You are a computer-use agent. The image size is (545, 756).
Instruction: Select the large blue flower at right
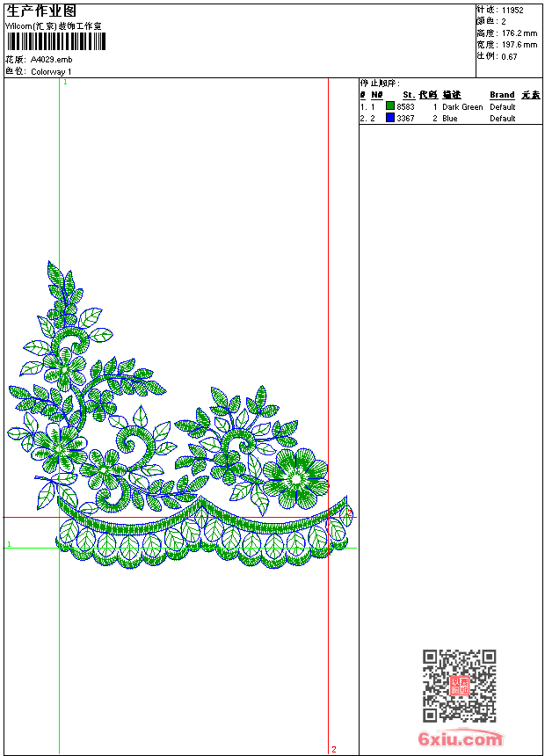pyautogui.click(x=295, y=476)
